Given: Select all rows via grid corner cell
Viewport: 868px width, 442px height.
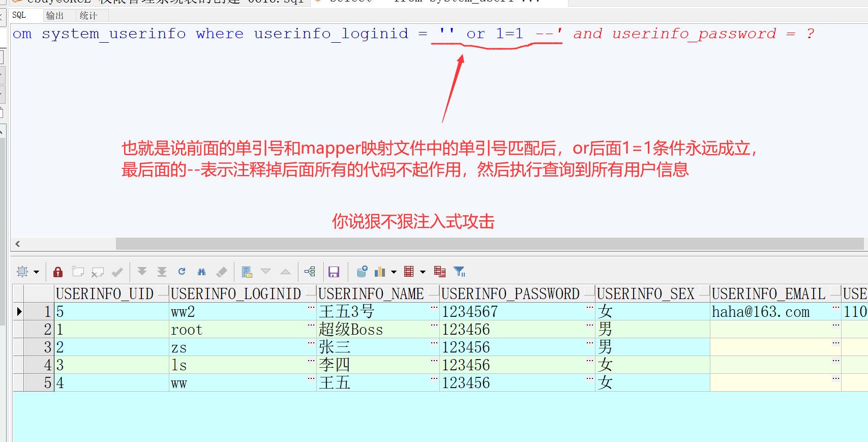Looking at the screenshot, I should click(x=18, y=293).
